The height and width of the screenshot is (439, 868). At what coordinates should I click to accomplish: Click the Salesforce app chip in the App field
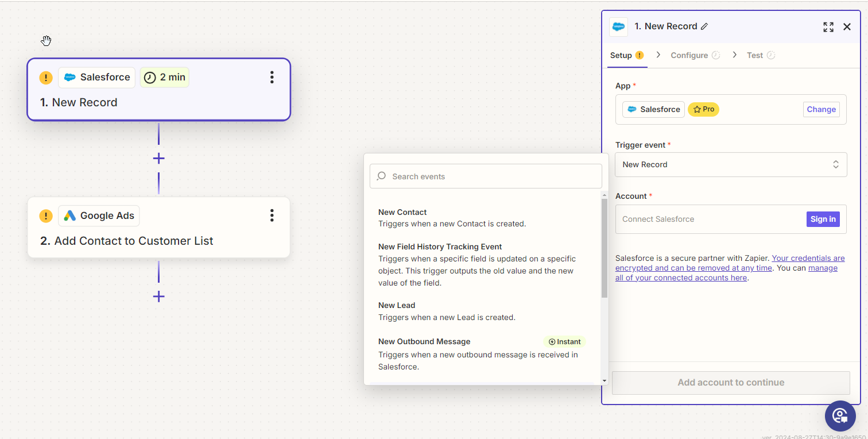coord(653,109)
